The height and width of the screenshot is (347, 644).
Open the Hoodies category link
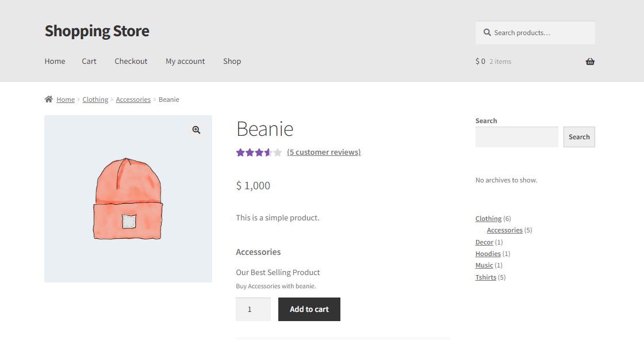click(x=488, y=254)
